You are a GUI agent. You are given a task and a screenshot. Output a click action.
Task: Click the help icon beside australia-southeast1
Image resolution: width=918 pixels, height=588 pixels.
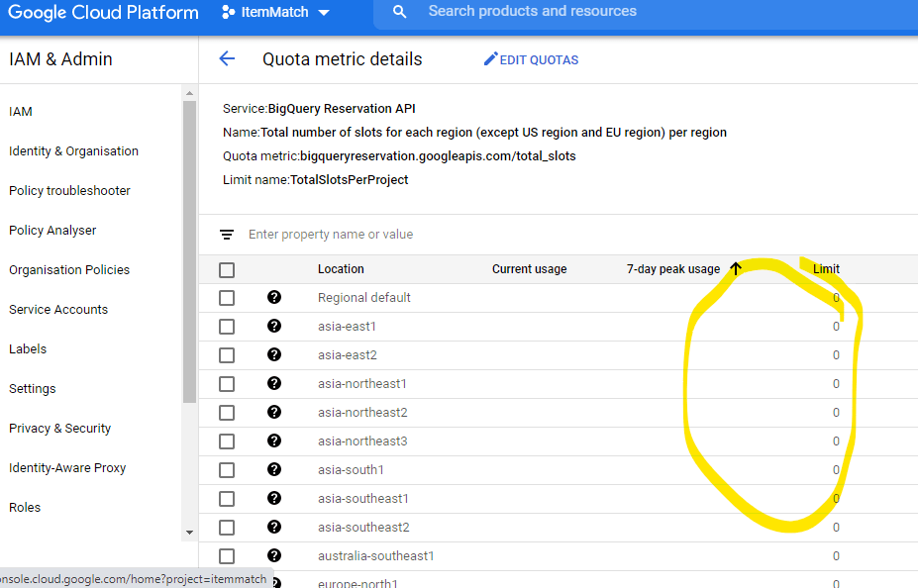click(274, 555)
